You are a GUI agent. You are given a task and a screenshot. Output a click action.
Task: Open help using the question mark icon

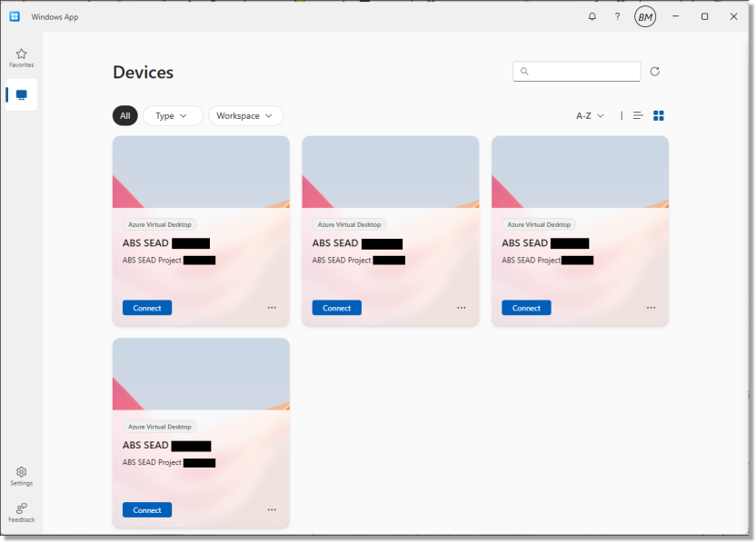click(617, 15)
